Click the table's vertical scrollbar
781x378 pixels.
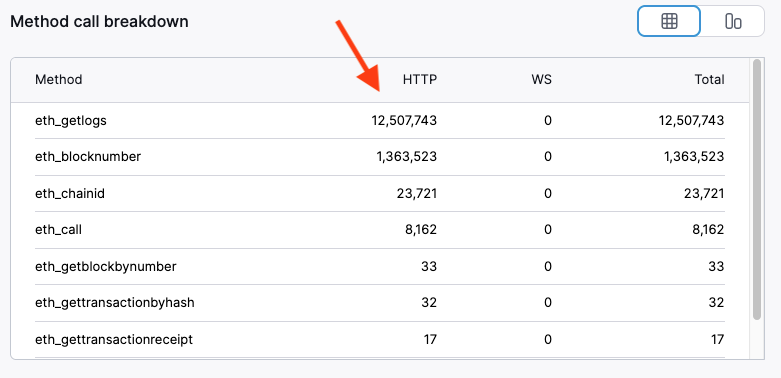pyautogui.click(x=757, y=189)
